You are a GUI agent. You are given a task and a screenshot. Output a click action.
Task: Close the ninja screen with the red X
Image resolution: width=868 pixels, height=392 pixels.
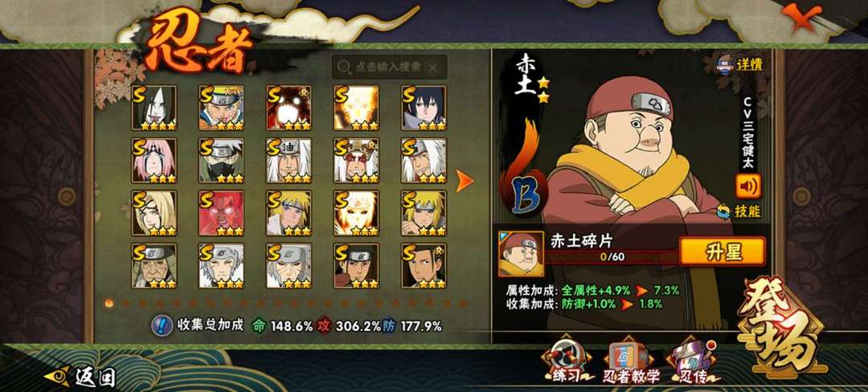pos(801,17)
